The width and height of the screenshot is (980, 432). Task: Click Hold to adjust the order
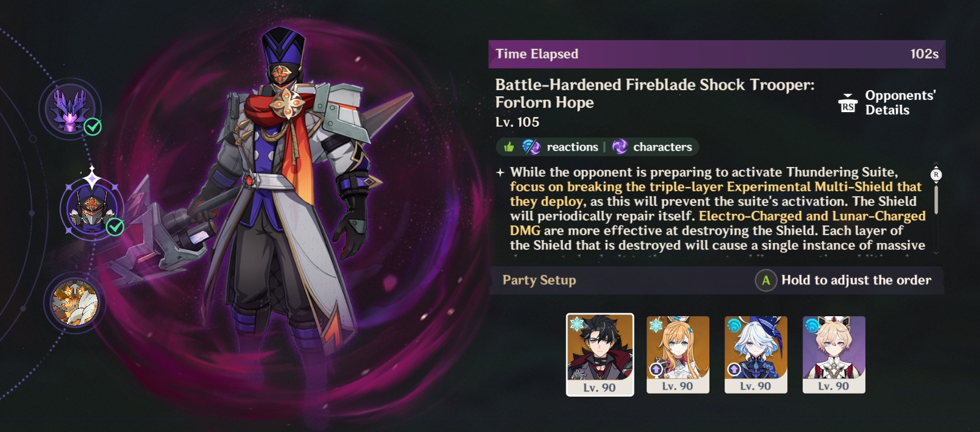856,280
